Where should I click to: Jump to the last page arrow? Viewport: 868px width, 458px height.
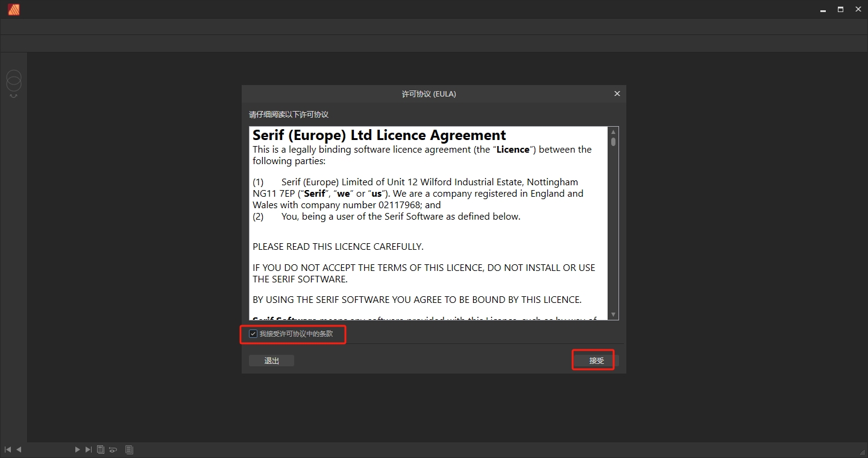[89, 450]
